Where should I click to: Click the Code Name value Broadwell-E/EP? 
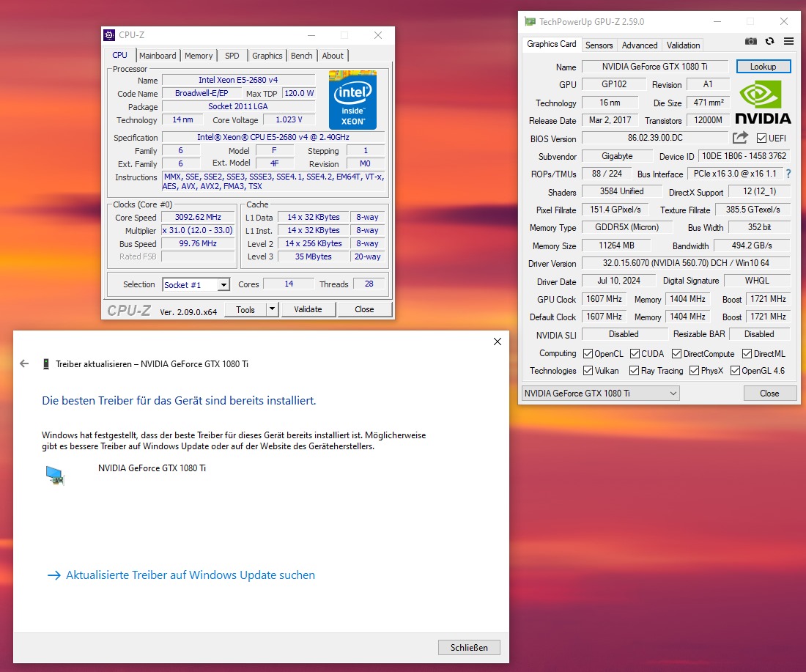[x=202, y=94]
